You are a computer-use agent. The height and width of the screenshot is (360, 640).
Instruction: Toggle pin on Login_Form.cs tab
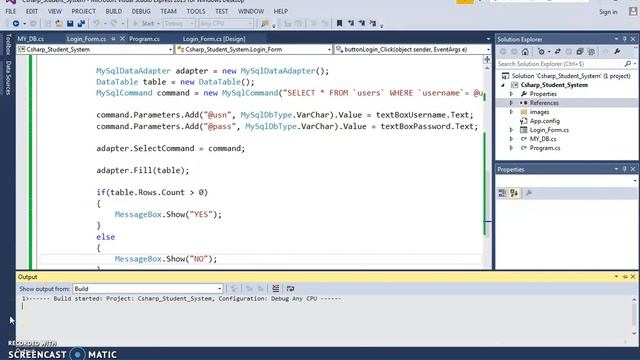[x=113, y=39]
